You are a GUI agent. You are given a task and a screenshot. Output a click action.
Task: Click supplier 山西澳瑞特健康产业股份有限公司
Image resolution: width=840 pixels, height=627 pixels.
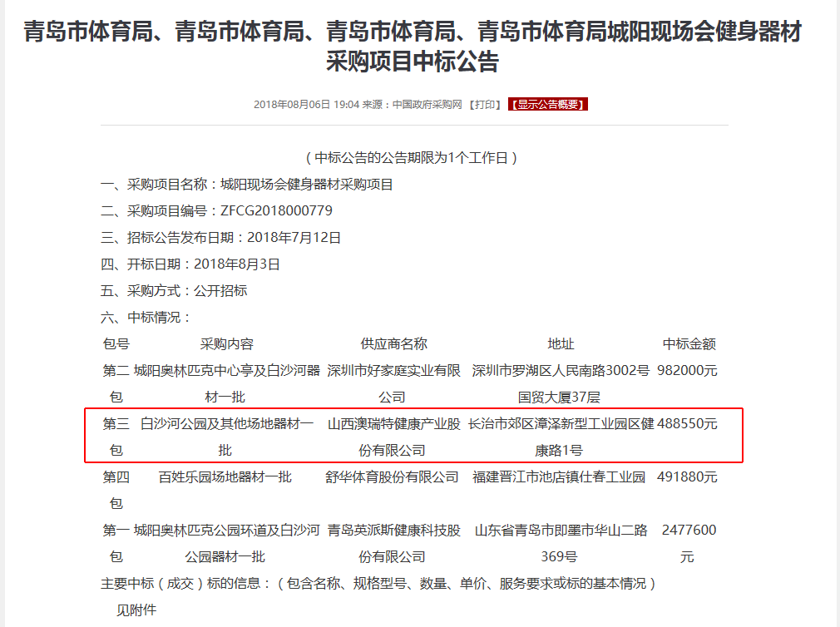393,437
